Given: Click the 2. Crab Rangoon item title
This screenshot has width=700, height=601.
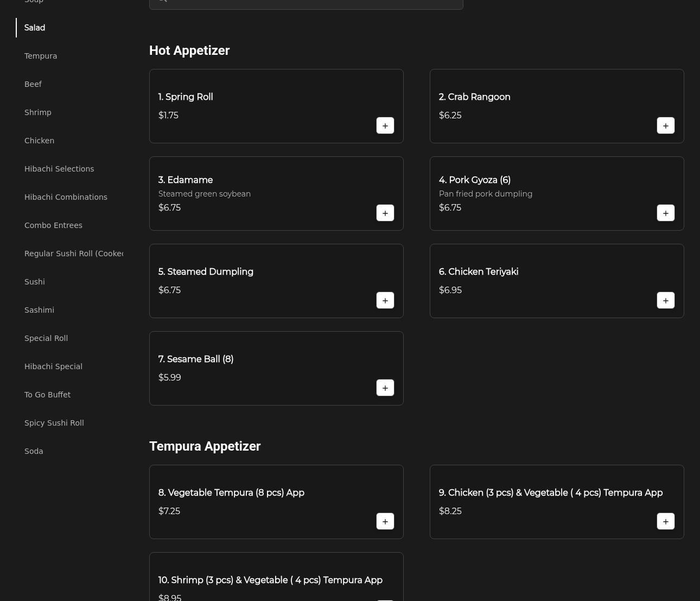Looking at the screenshot, I should click(x=475, y=97).
